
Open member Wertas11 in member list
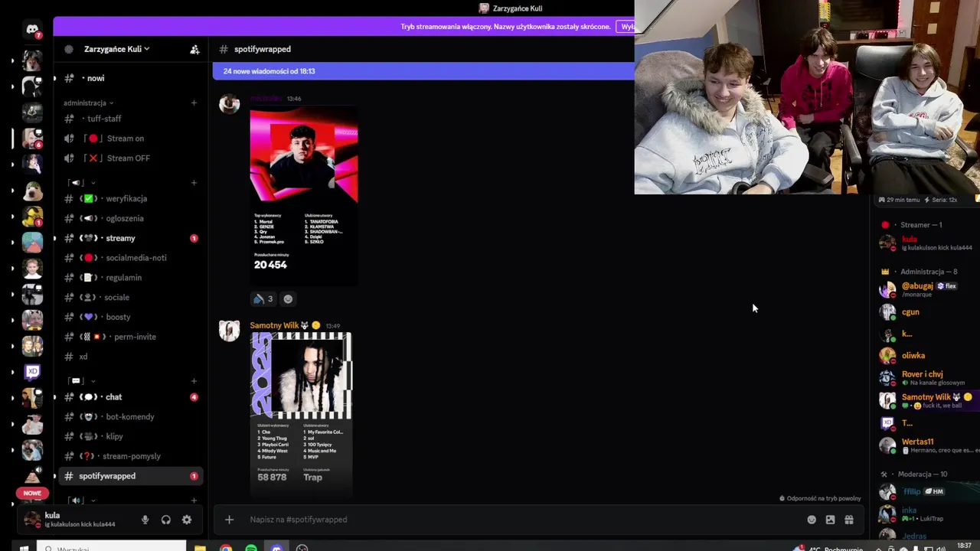[925, 445]
